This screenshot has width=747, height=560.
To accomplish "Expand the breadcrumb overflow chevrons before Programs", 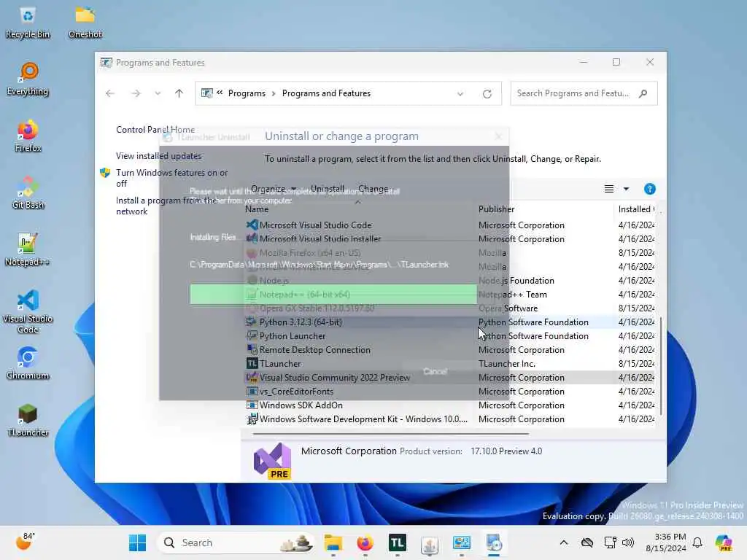I will [220, 93].
